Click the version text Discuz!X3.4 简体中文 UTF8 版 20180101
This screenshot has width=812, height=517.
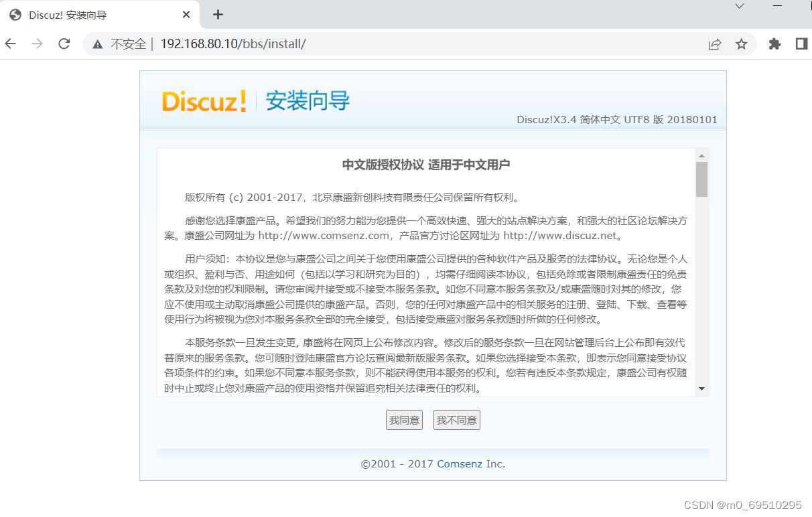click(x=617, y=120)
